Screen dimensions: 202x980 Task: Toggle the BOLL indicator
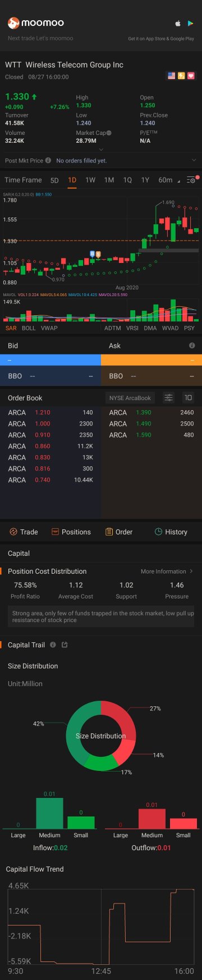click(29, 328)
